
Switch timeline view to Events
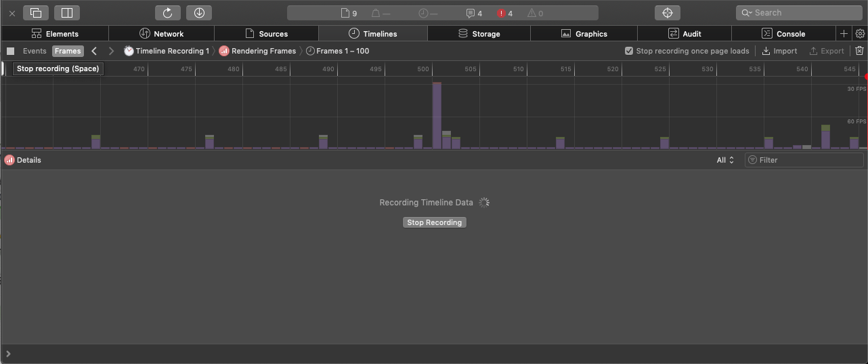tap(35, 51)
